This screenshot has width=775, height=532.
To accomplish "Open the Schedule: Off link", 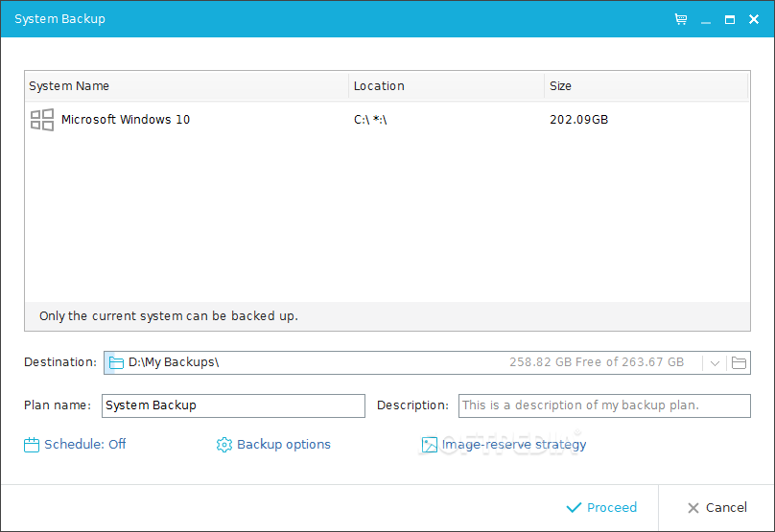I will tap(85, 444).
